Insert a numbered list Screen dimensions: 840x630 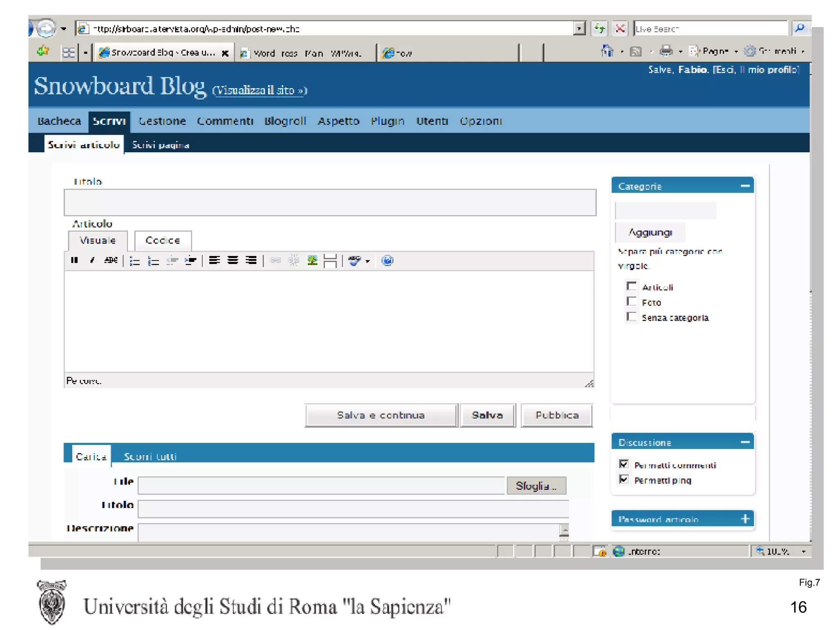153,261
